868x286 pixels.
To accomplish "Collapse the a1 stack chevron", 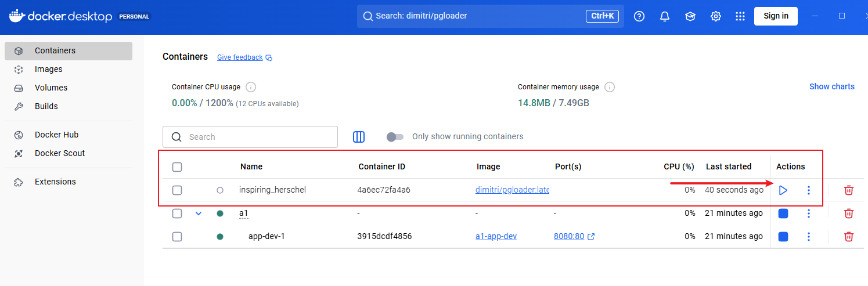I will click(x=199, y=213).
